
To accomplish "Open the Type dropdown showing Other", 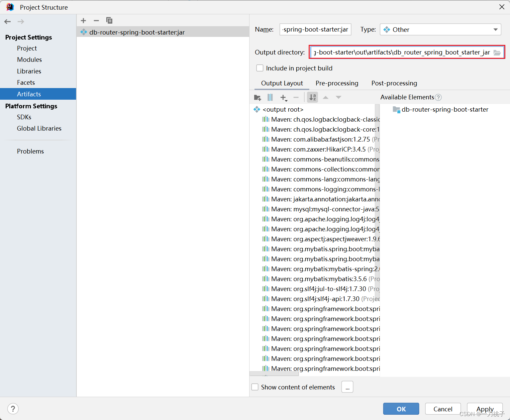I will 495,29.
